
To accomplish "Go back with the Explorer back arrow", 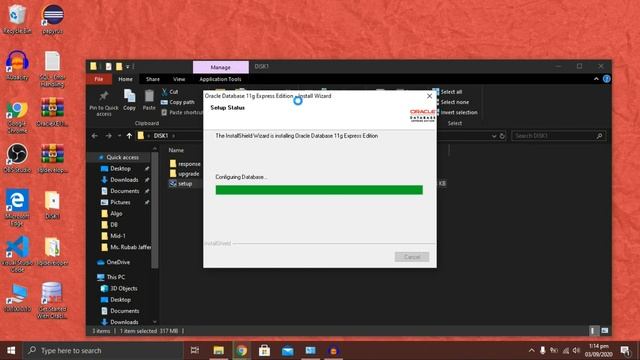I will click(95, 136).
